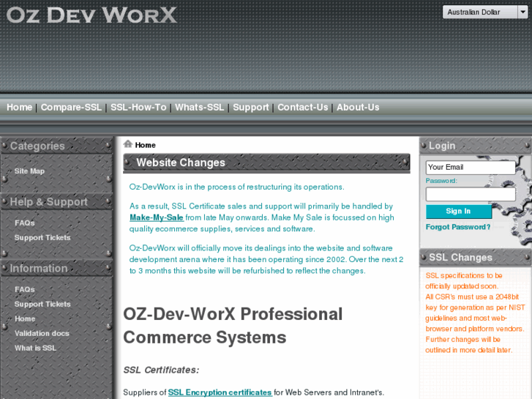
Task: Open the Australian Dollar currency dropdown
Action: [x=485, y=12]
